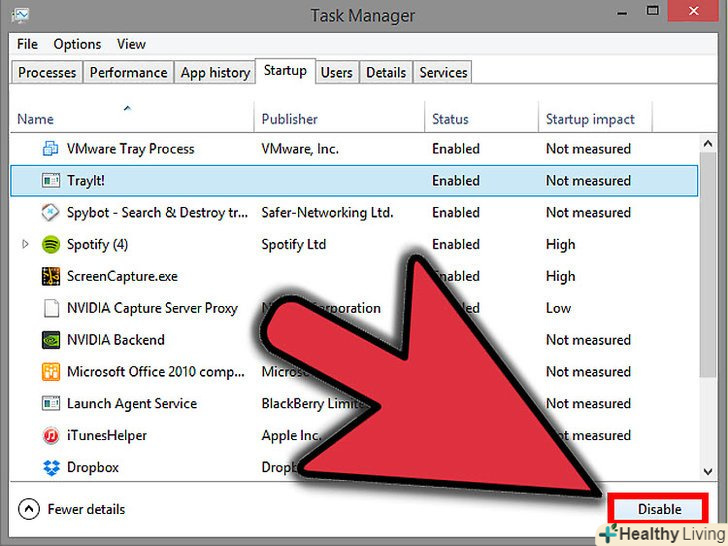Switch to the Processes tab
The image size is (728, 546).
click(47, 72)
